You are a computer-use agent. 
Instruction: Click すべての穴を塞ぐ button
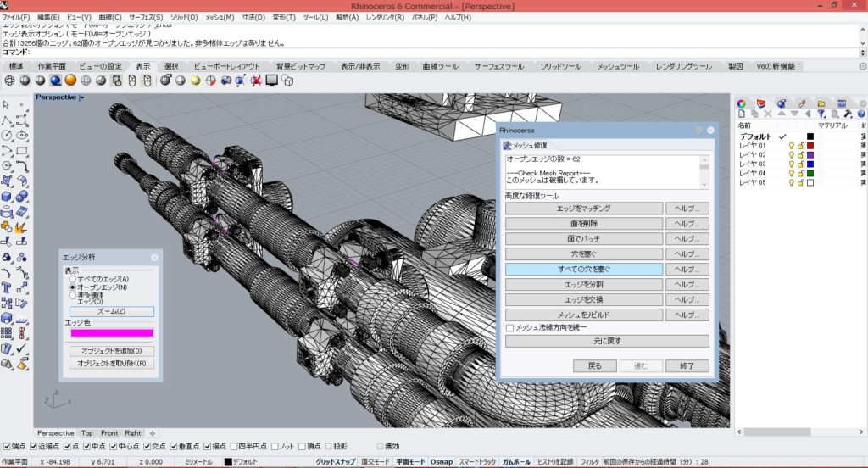[x=584, y=269]
